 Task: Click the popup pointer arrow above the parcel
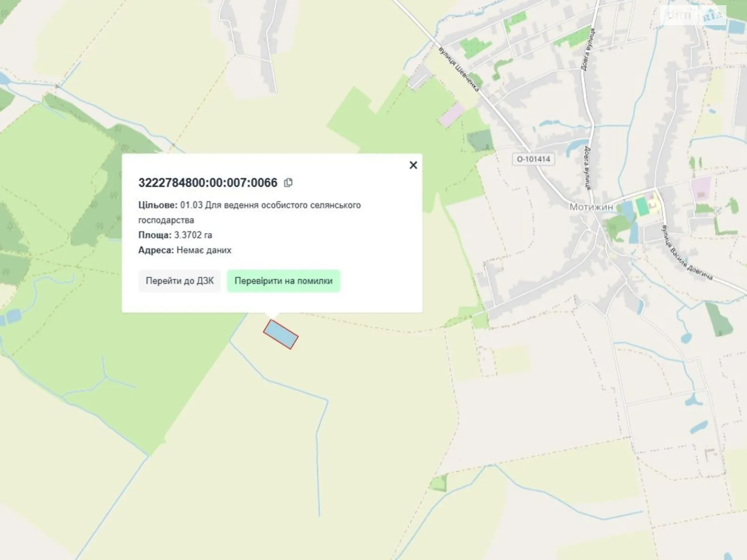(x=272, y=315)
